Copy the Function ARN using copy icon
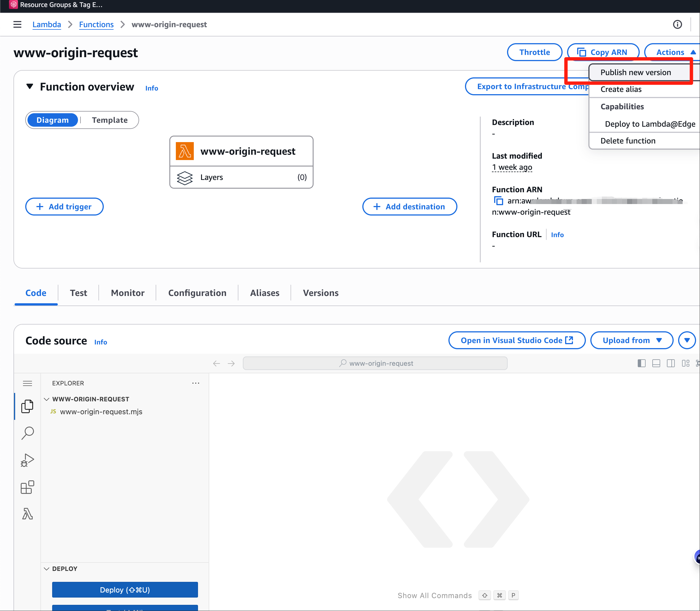 (x=498, y=201)
